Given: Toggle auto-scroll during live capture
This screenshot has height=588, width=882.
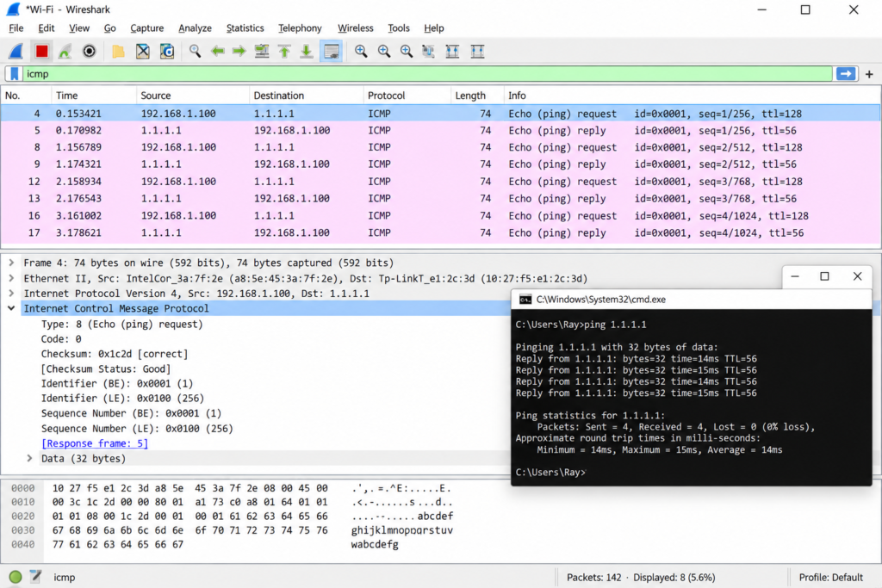Looking at the screenshot, I should [332, 52].
